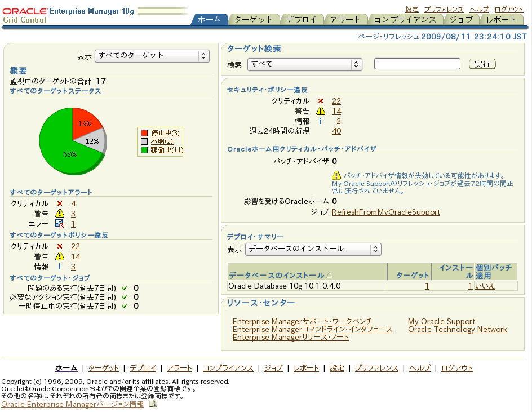The image size is (532, 412).
Task: Open the RefreshFromMyOracleSupport job link
Action: [x=386, y=212]
